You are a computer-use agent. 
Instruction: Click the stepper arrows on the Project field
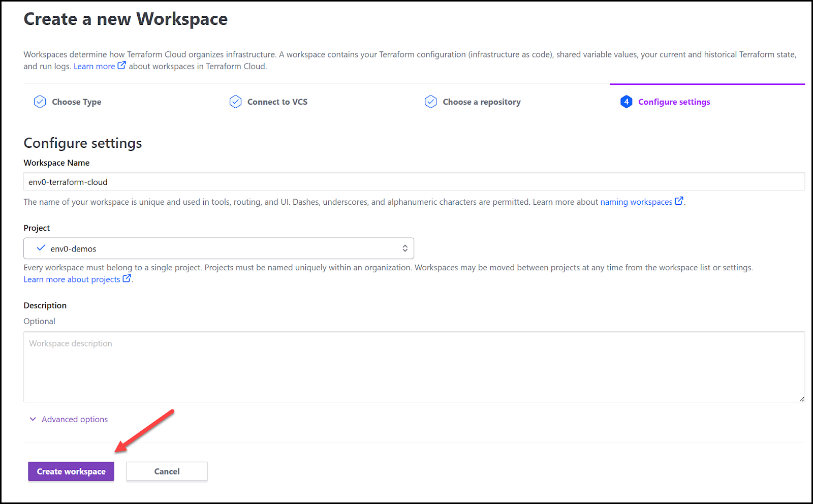(404, 248)
